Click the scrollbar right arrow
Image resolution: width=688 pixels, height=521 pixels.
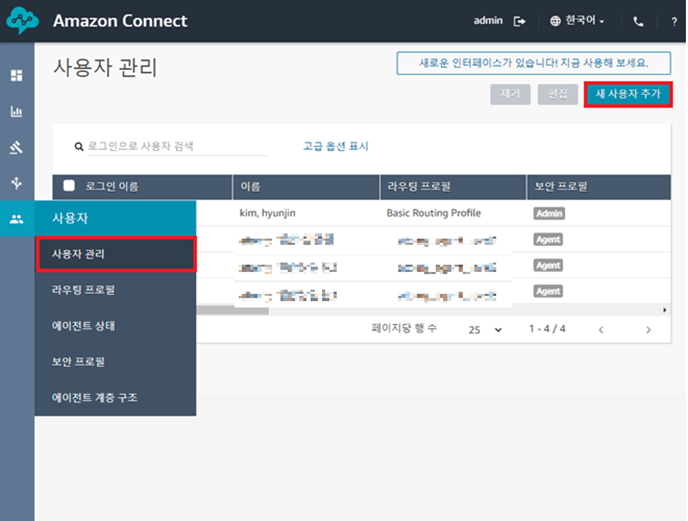665,310
